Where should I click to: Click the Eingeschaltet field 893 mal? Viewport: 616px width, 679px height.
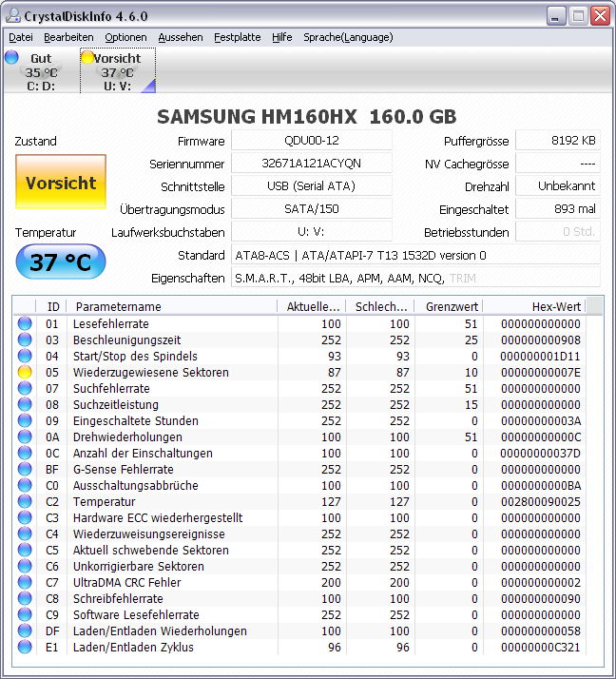click(558, 208)
